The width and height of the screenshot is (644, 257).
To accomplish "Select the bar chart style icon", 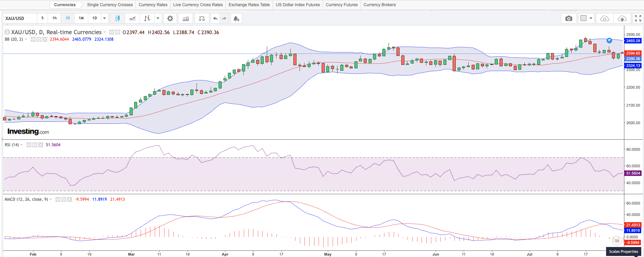I will click(x=147, y=18).
